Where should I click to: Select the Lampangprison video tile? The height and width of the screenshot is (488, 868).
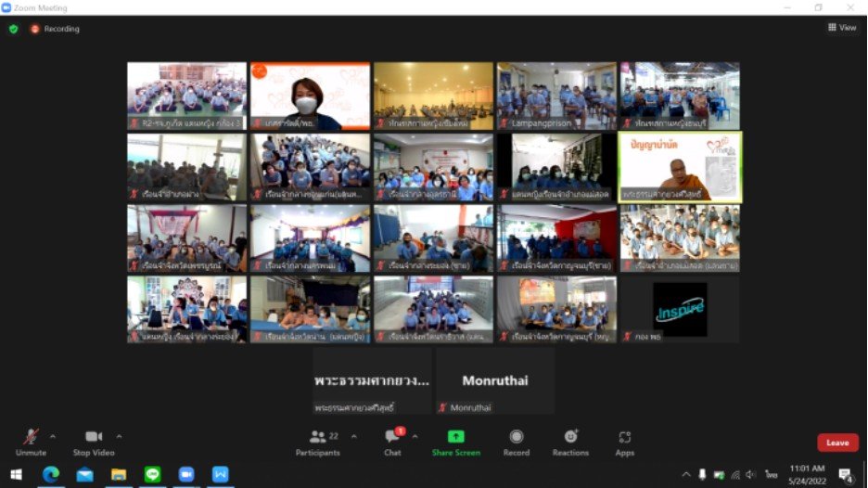click(x=556, y=96)
